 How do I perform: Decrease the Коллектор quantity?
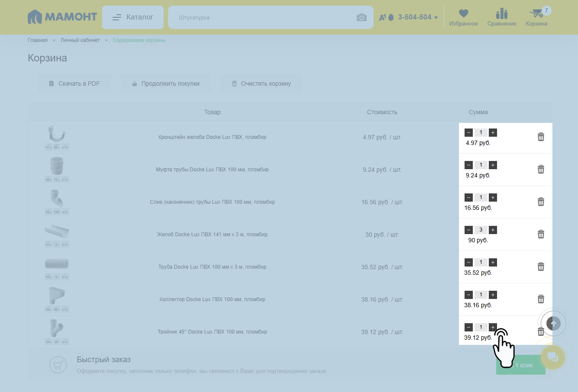point(468,295)
